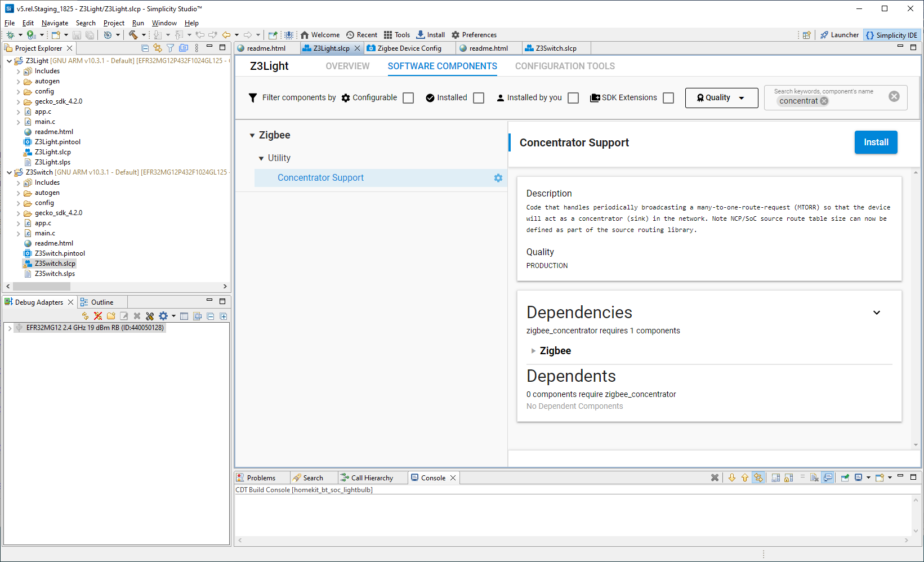Clear the component search field with X icon
The height and width of the screenshot is (562, 924).
[x=894, y=97]
